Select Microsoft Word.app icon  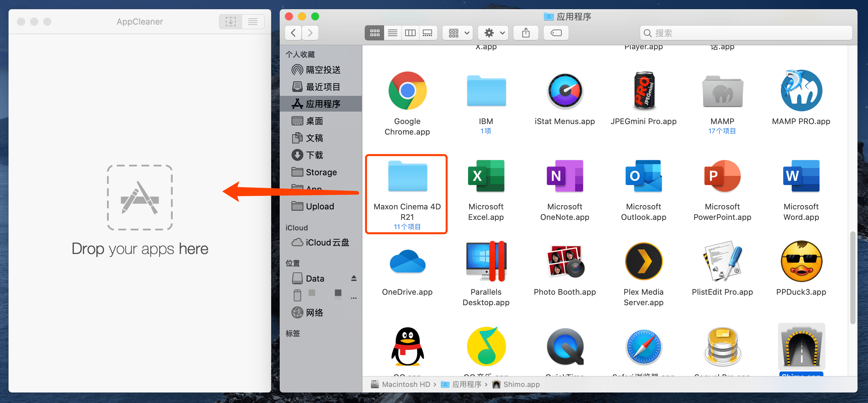point(801,176)
